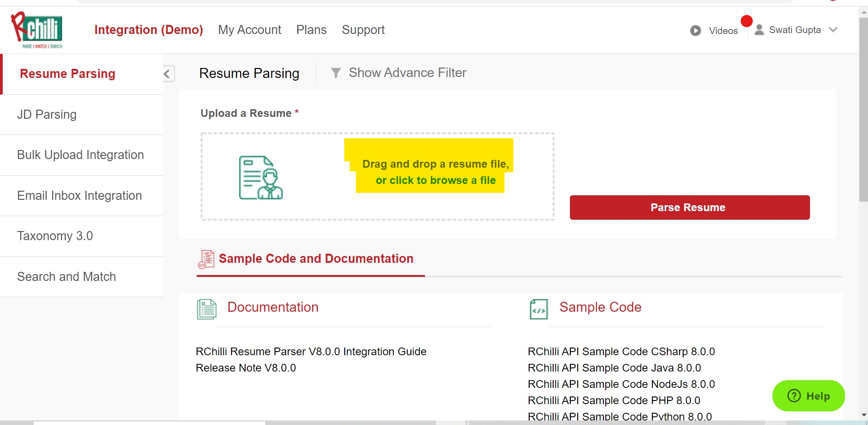The height and width of the screenshot is (425, 868).
Task: Open the Support menu
Action: tap(363, 30)
